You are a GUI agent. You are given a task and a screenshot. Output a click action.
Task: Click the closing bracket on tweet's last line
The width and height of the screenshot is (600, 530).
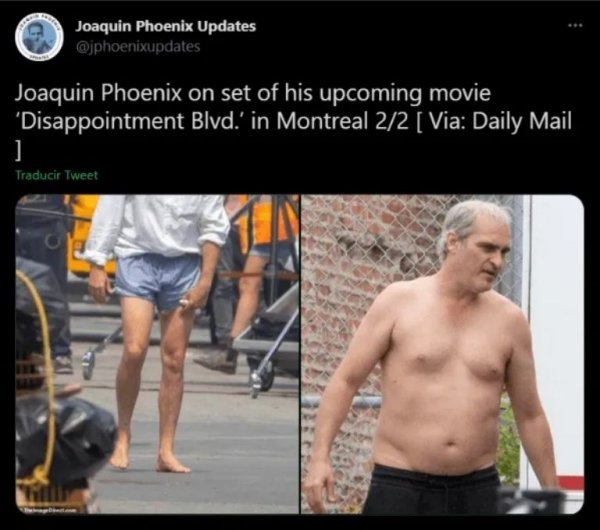[x=17, y=153]
